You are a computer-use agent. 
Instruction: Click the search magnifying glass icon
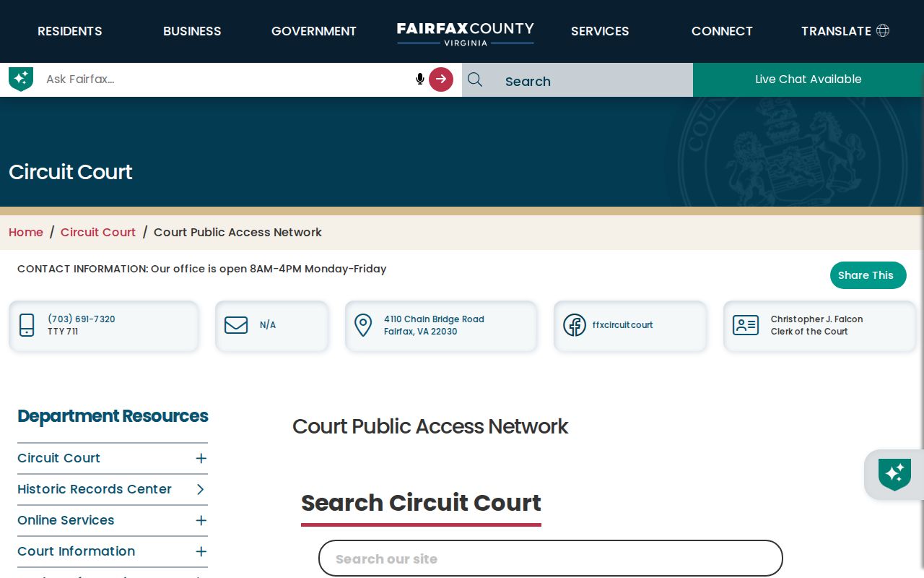pyautogui.click(x=475, y=79)
